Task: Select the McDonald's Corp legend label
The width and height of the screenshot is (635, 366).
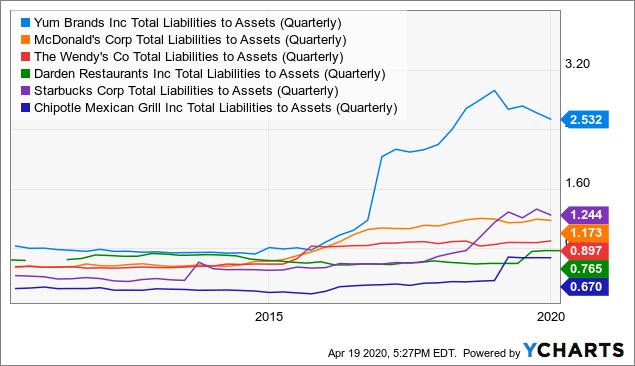Action: point(190,40)
